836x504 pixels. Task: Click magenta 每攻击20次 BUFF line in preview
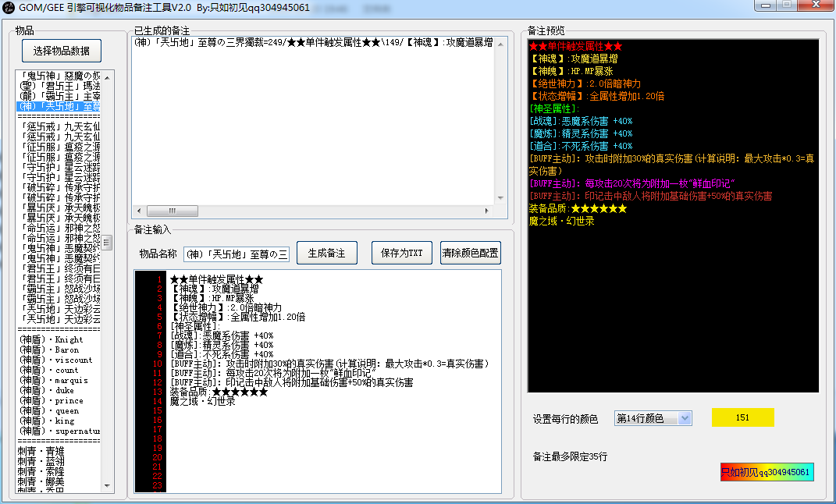632,183
